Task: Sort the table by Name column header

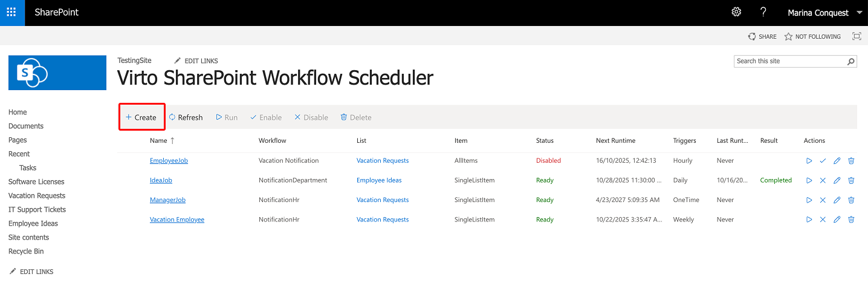Action: point(158,140)
